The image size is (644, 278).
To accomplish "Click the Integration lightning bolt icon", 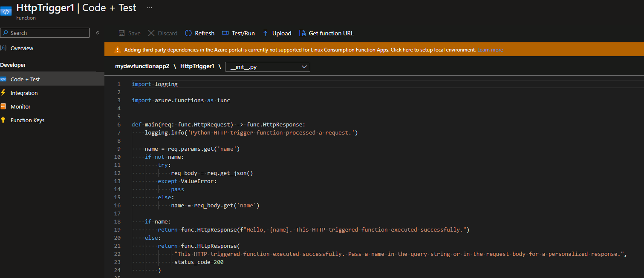I will coord(3,93).
